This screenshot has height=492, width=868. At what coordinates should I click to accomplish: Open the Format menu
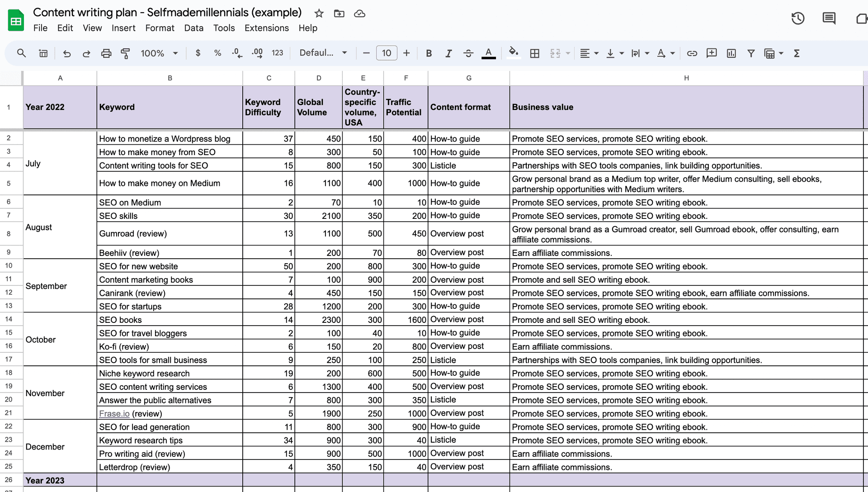[159, 28]
